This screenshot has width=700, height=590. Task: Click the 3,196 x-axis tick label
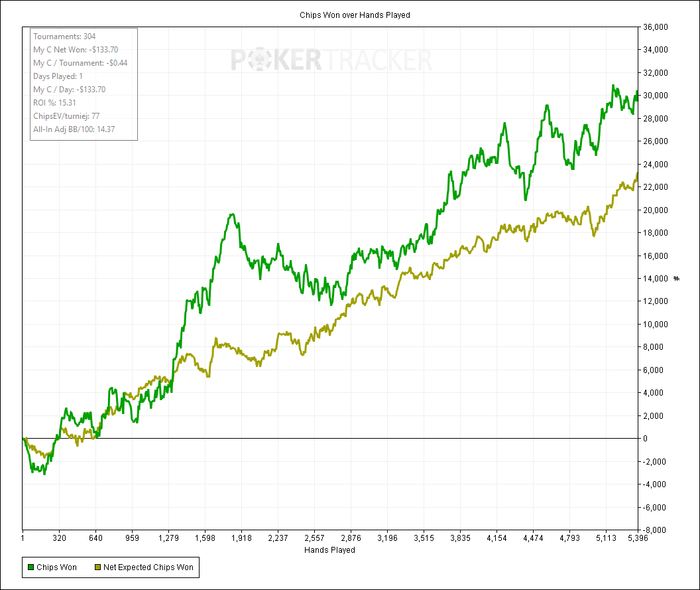(387, 538)
